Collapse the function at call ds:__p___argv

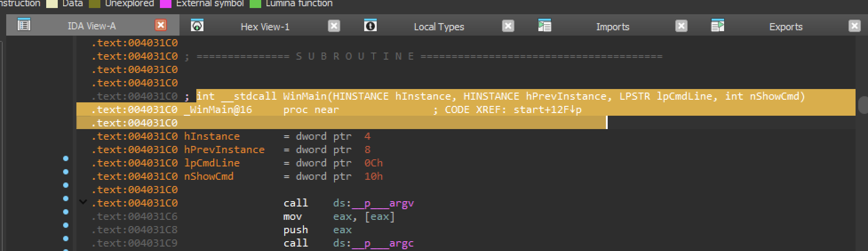click(x=83, y=202)
